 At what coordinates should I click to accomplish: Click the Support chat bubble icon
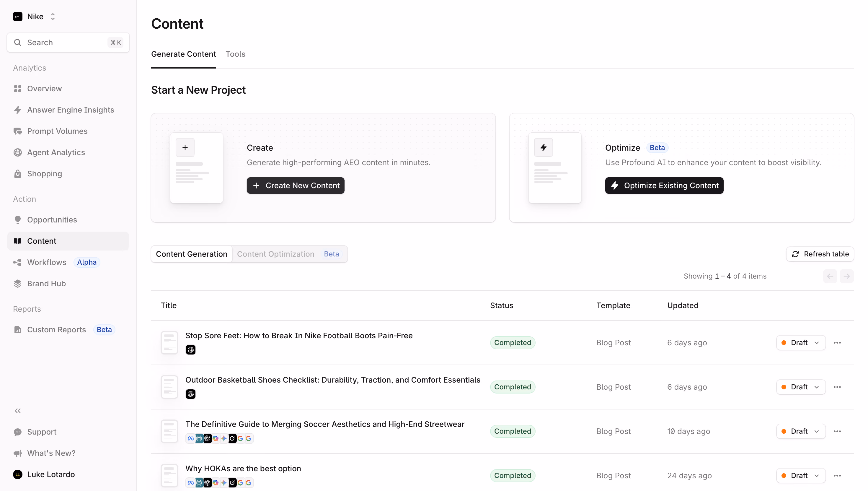(17, 432)
